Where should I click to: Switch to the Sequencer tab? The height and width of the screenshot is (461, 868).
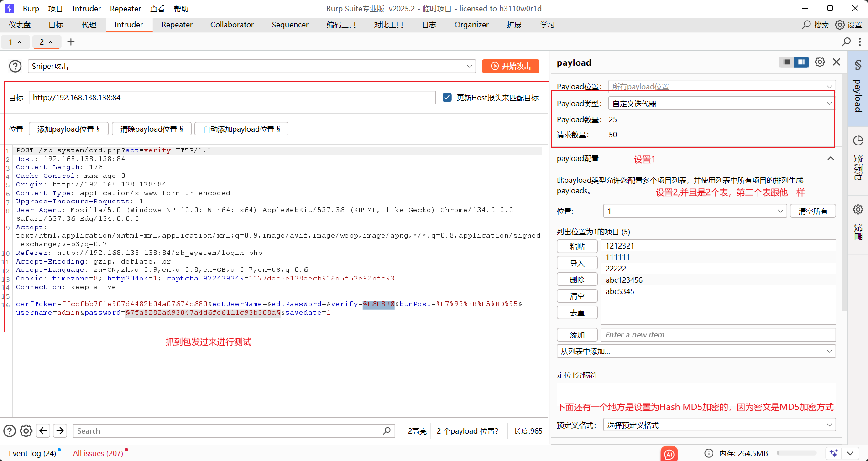290,25
